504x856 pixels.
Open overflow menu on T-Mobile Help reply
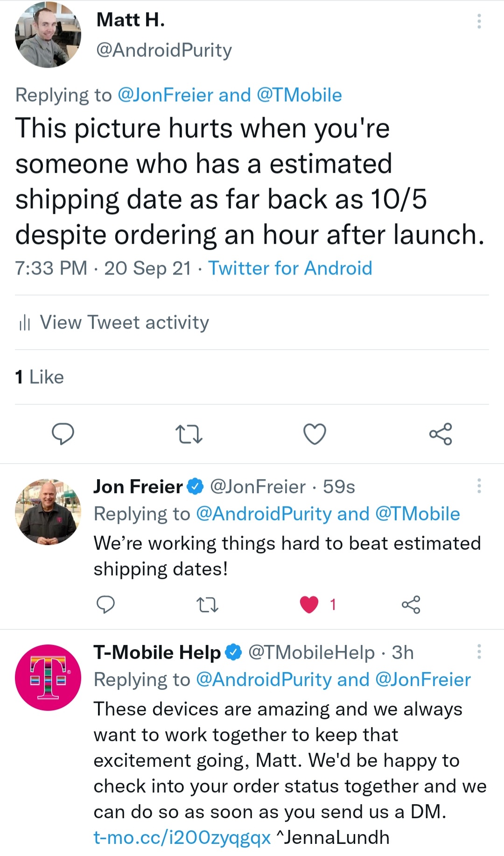point(479,652)
